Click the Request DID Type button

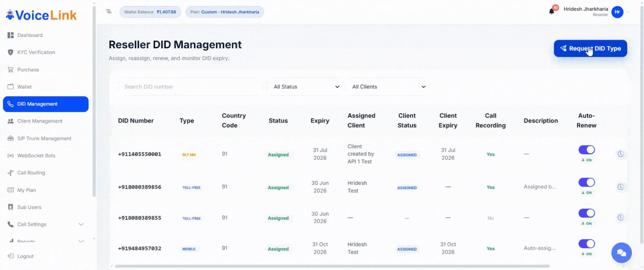[x=590, y=48]
